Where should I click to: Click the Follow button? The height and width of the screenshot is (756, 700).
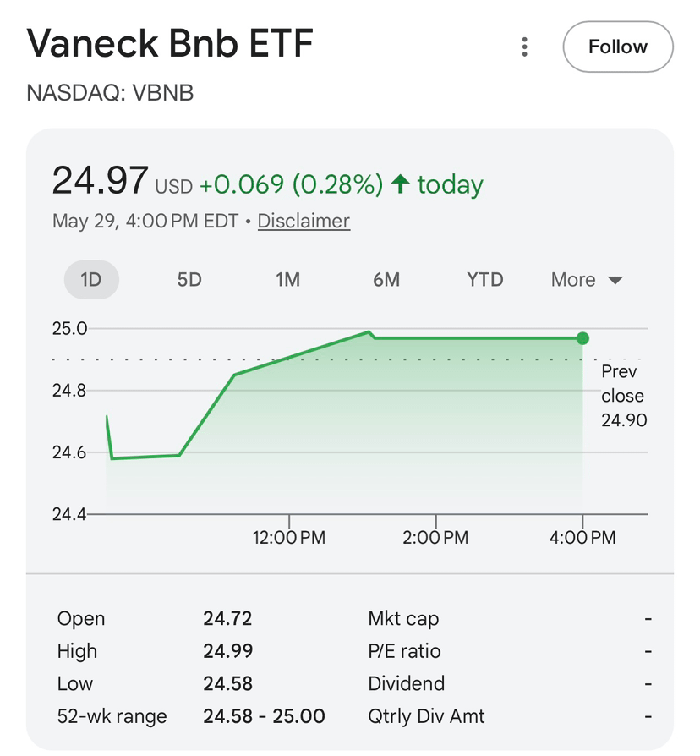click(x=617, y=47)
